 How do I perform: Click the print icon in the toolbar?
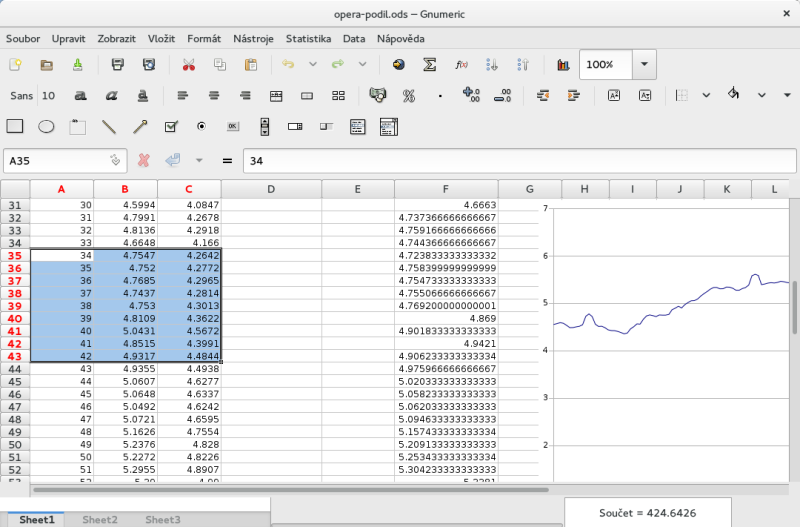click(117, 65)
